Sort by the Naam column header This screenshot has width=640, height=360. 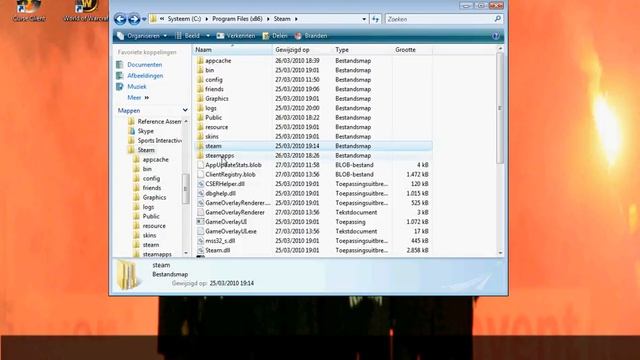click(233, 49)
